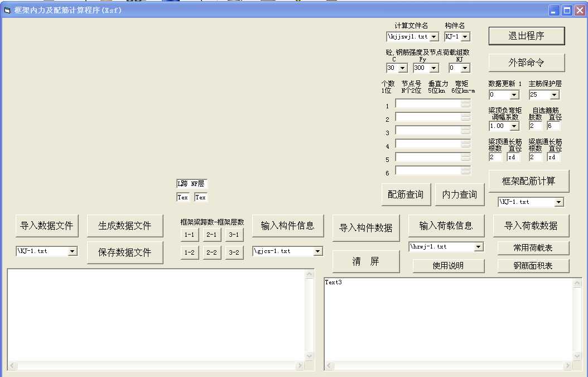The width and height of the screenshot is (588, 377).
Task: Click node load input row 2
Action: pos(433,117)
